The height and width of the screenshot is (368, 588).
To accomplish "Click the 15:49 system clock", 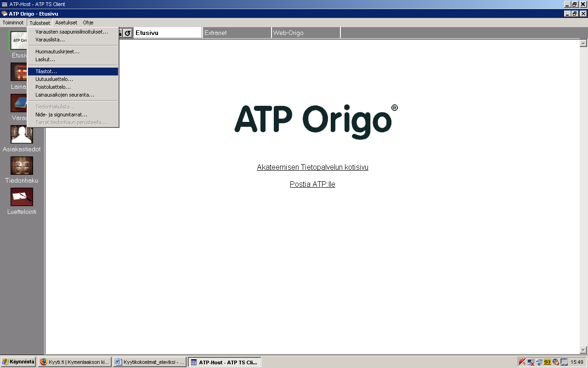I will pos(577,362).
